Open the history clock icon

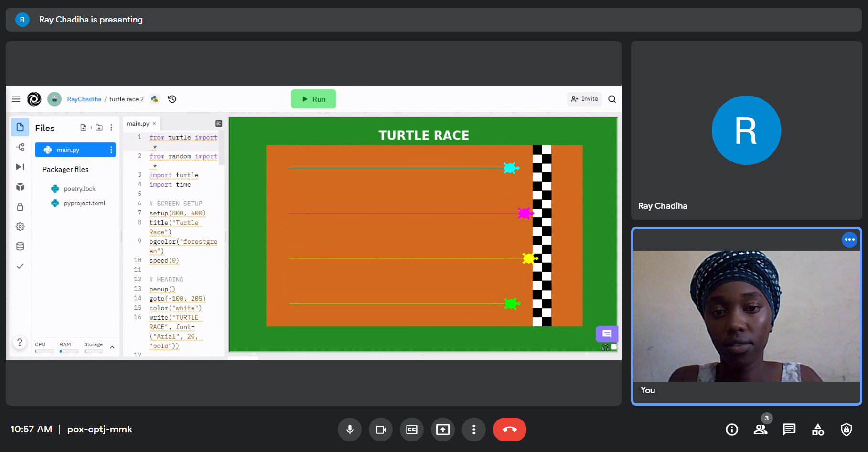click(172, 99)
